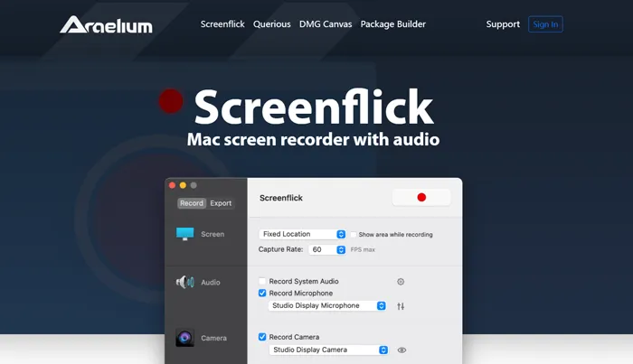Image resolution: width=633 pixels, height=364 pixels.
Task: Uncheck Record Camera checkbox
Action: click(262, 337)
